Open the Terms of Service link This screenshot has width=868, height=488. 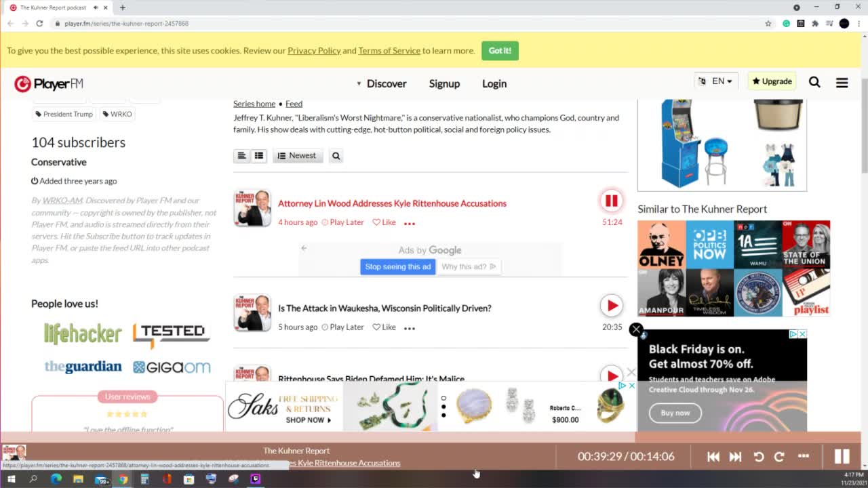pos(389,51)
